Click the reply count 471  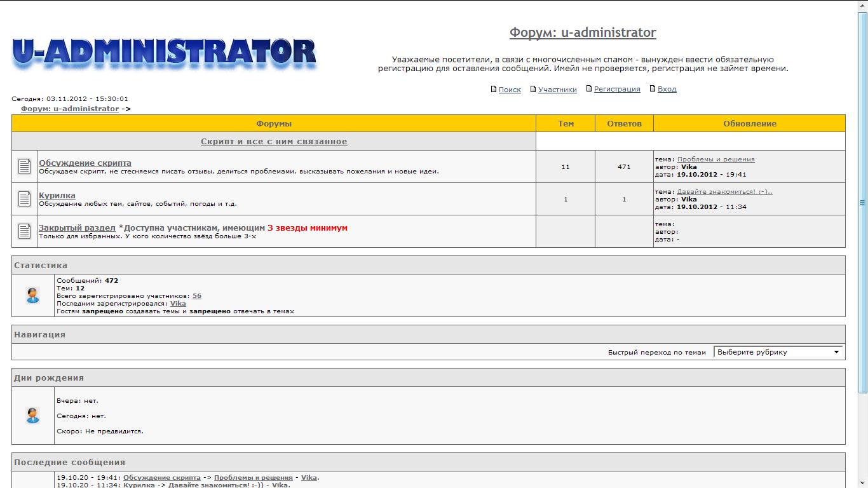624,167
